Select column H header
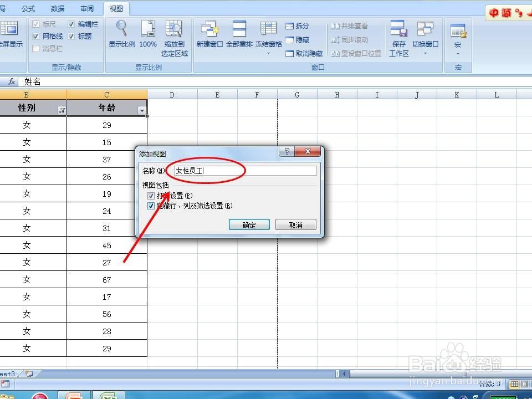Image resolution: width=532 pixels, height=399 pixels. click(337, 95)
